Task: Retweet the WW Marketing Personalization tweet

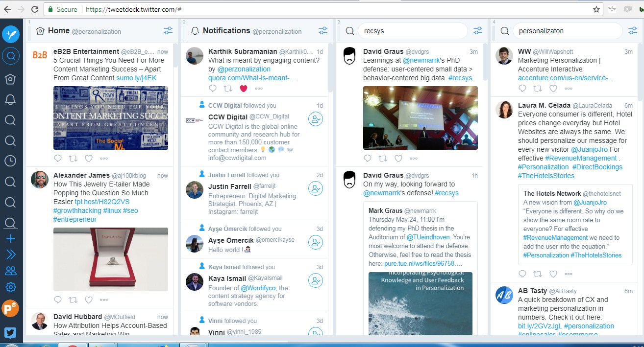Action: (538, 89)
